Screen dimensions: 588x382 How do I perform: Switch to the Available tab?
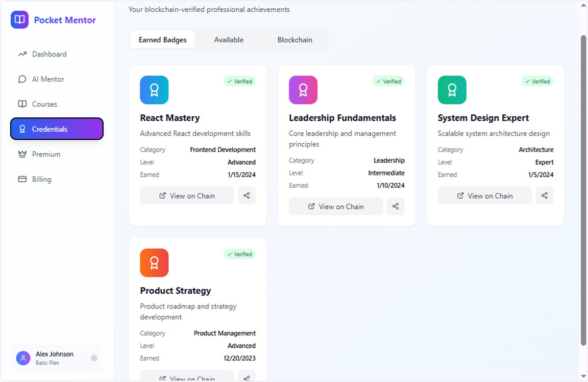click(x=229, y=40)
